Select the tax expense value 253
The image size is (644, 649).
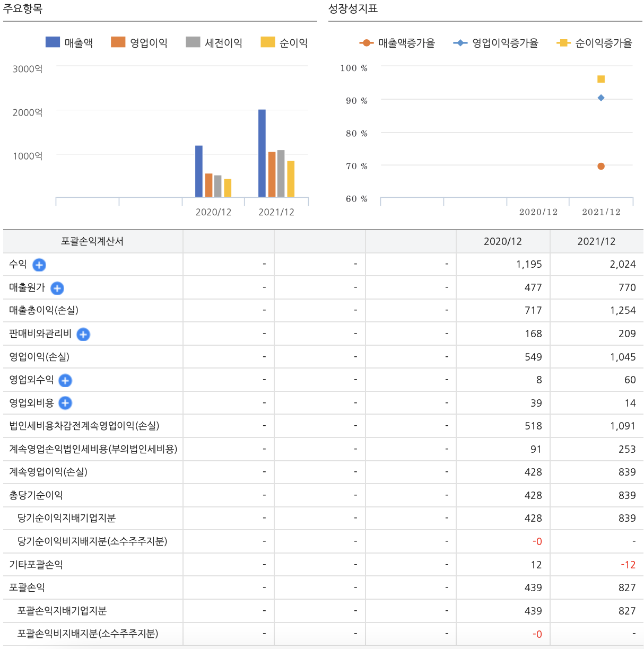tap(627, 449)
